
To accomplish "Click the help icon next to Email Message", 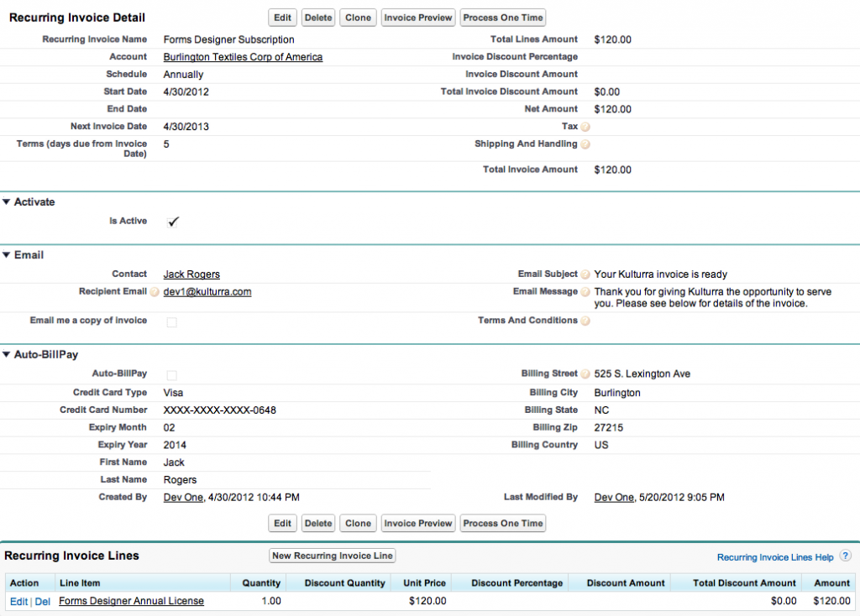I will (585, 292).
